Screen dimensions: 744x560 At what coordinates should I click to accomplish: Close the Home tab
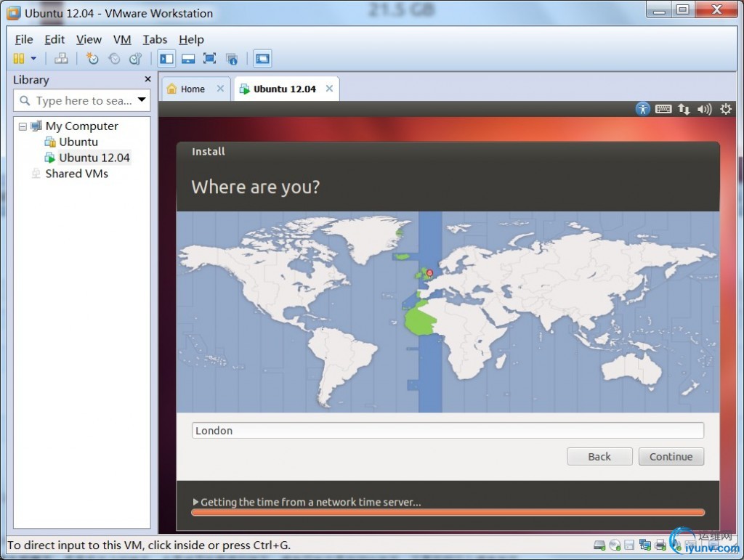pos(220,89)
